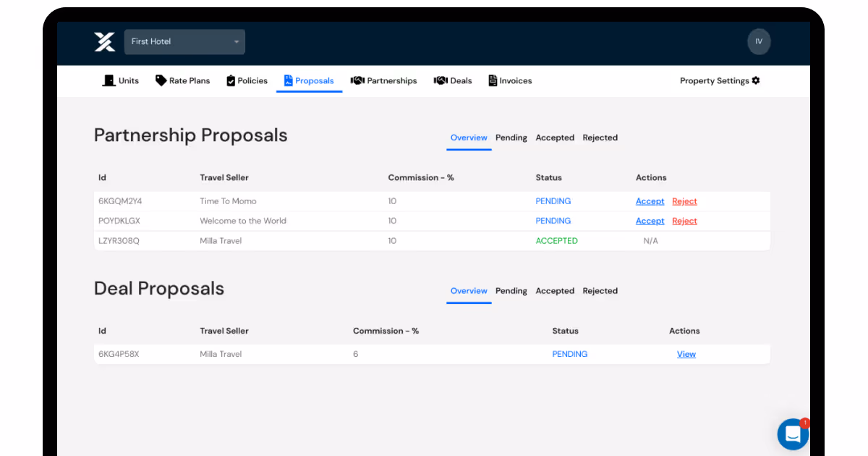Click Milla Travel in Deal Proposals
Viewport: 868px width, 456px height.
(x=221, y=354)
